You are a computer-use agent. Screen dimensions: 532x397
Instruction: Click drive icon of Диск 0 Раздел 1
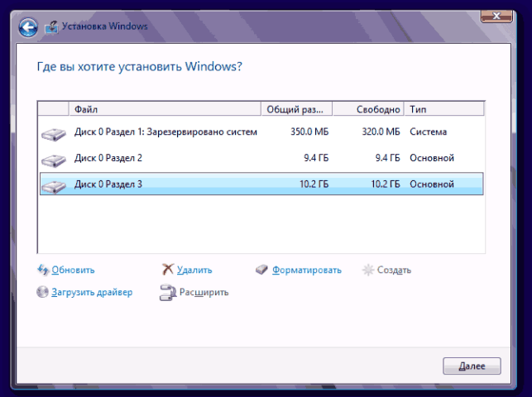[53, 134]
